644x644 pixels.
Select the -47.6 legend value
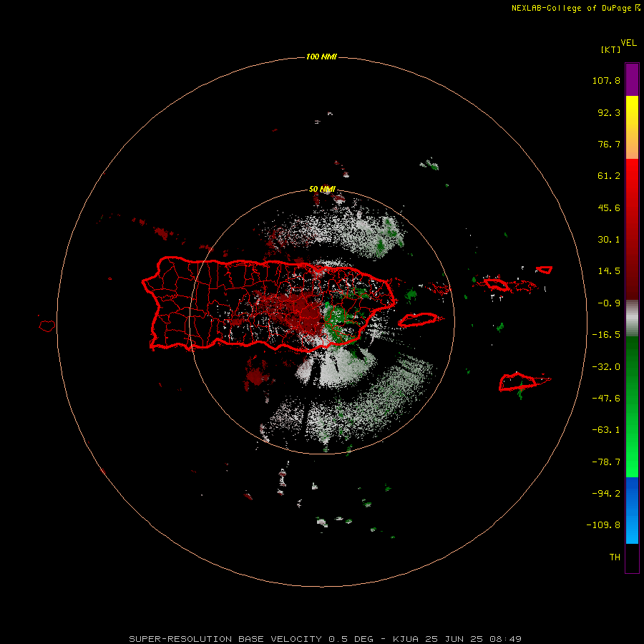point(606,399)
